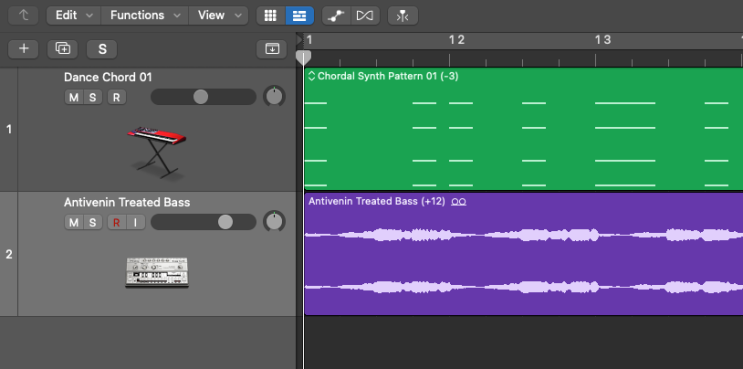This screenshot has height=369, width=743.
Task: Solo the Antivenin Treated Bass track
Action: [92, 222]
